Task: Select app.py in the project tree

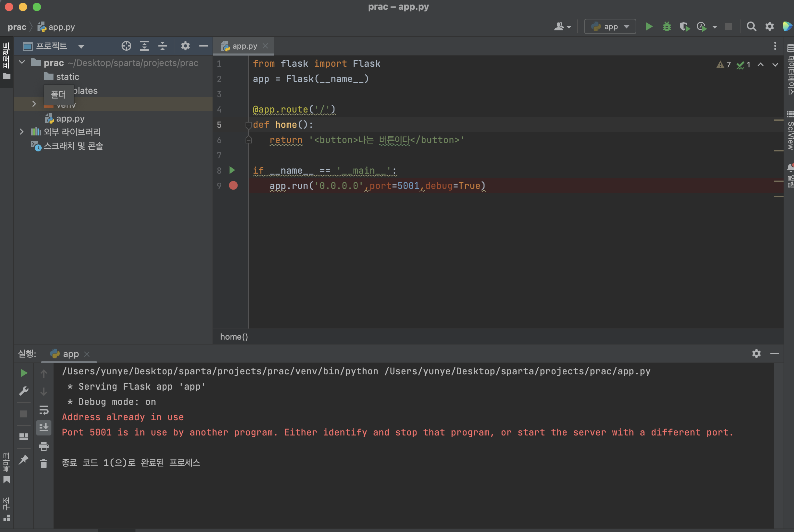Action: click(x=65, y=118)
